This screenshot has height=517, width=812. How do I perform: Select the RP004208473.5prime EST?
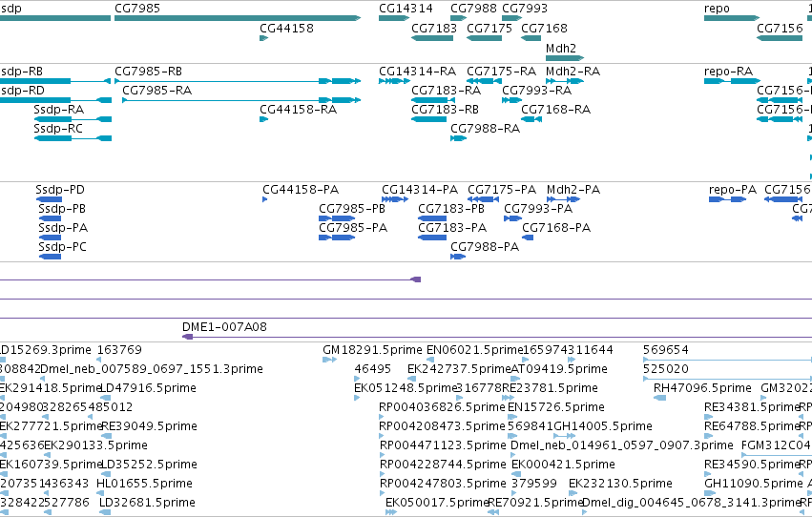[x=383, y=436]
